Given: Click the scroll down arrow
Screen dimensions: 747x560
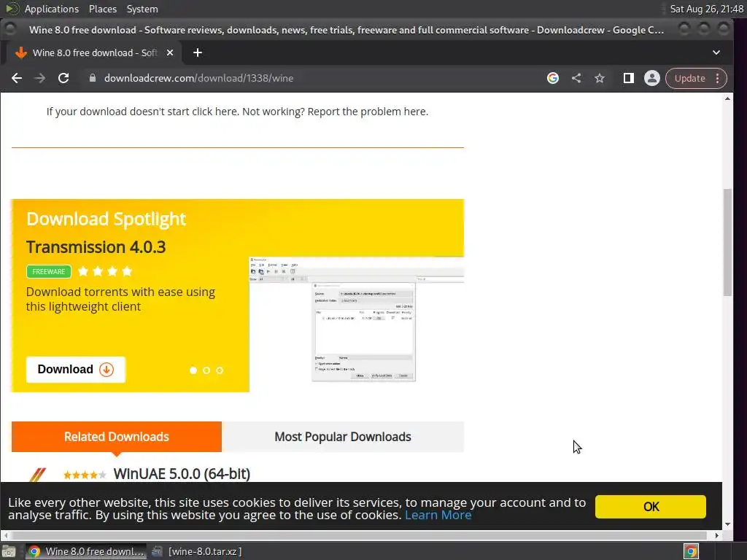Looking at the screenshot, I should pos(727,524).
